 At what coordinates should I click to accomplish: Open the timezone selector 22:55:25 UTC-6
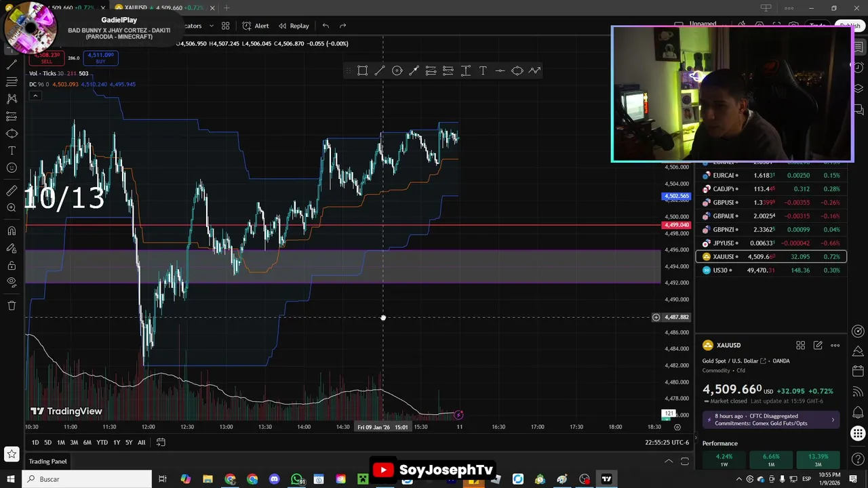click(x=667, y=443)
